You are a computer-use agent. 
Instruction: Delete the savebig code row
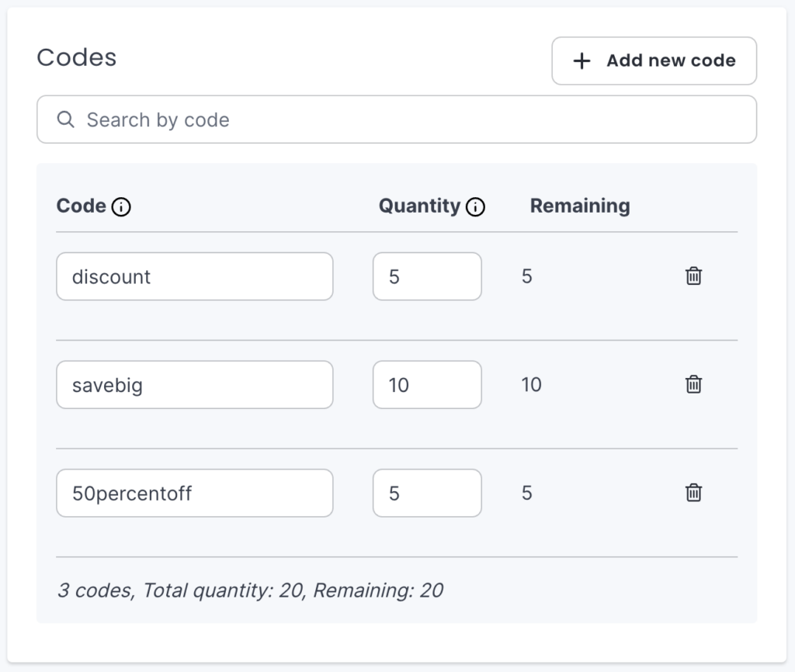pos(693,384)
